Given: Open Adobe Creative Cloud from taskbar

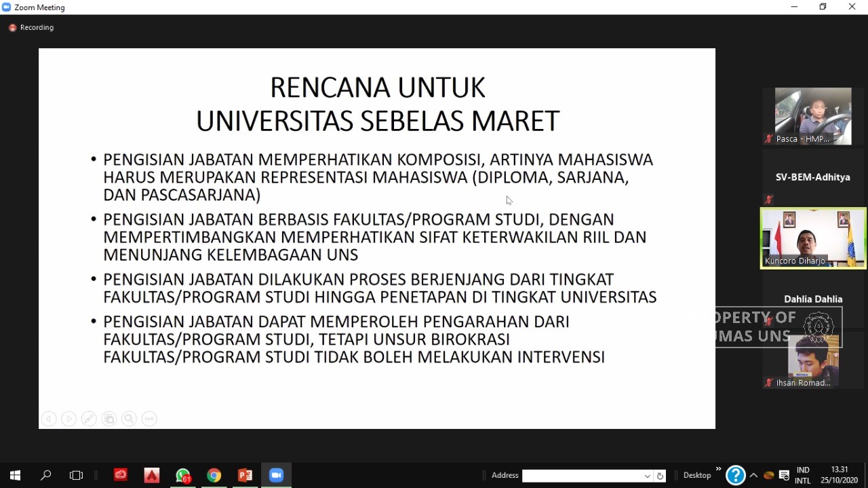Looking at the screenshot, I should pos(121,475).
